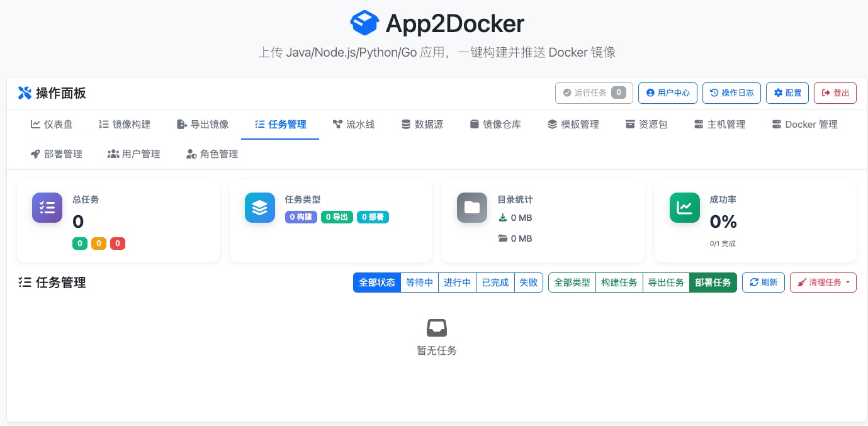Click the gray 目录统计 folder icon

(x=472, y=208)
